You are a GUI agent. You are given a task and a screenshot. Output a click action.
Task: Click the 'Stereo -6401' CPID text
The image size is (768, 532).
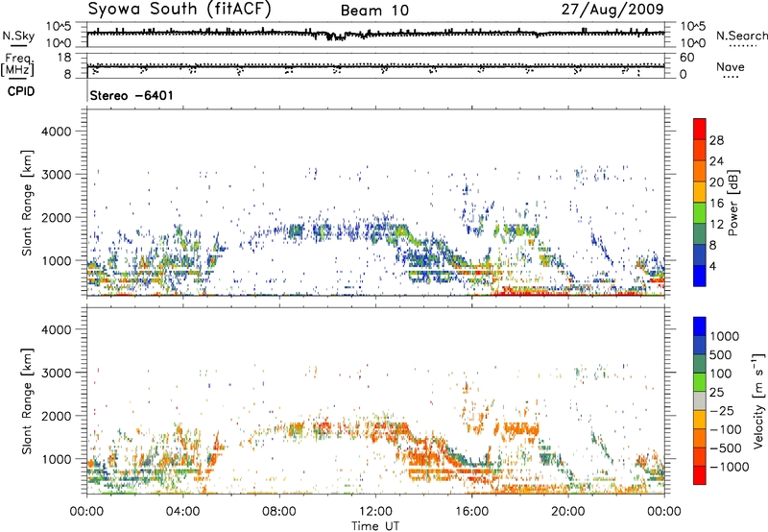(x=132, y=95)
